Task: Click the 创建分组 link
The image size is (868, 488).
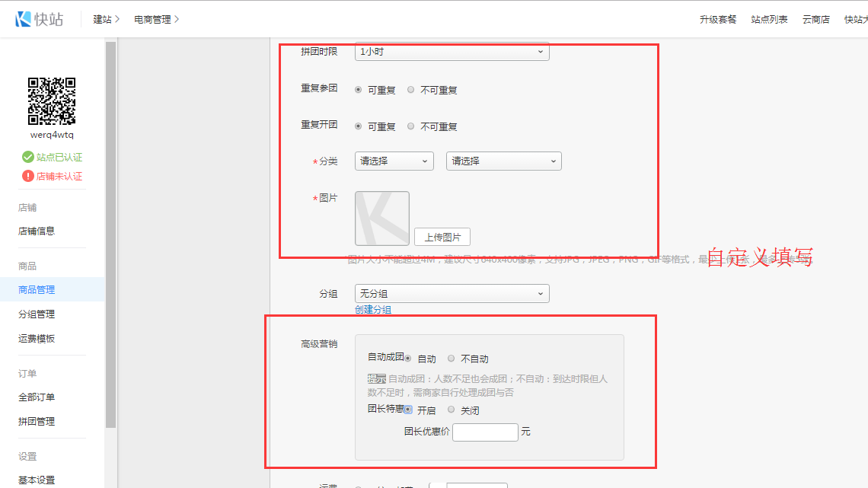Action: click(373, 310)
